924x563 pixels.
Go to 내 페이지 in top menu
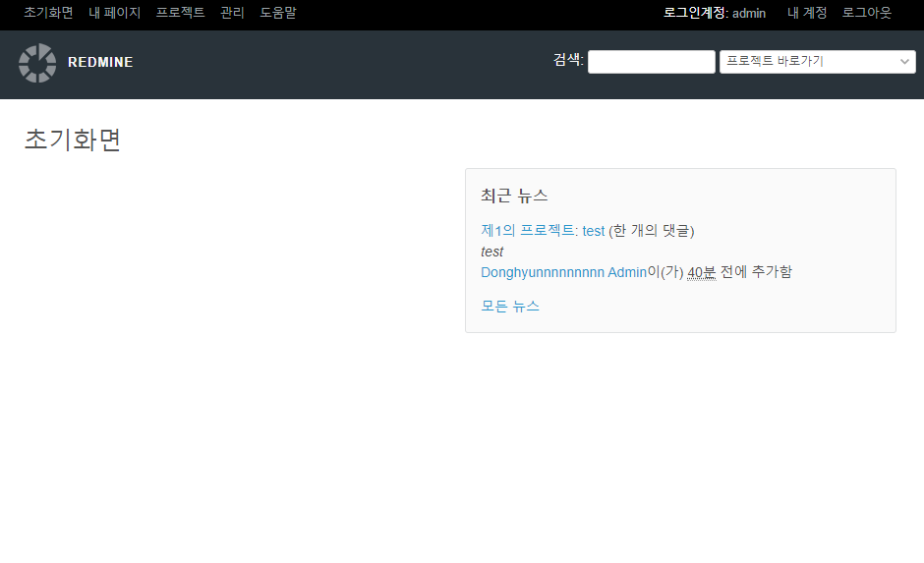[114, 13]
